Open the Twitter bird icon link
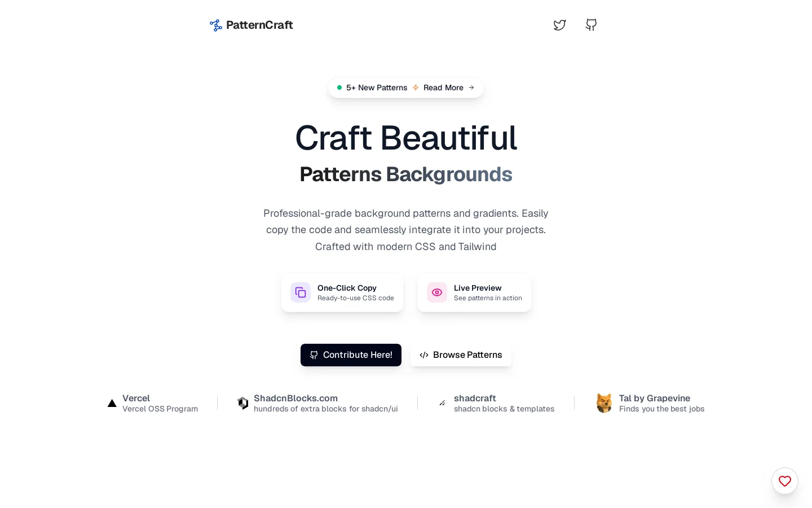The image size is (812, 508). 559,25
